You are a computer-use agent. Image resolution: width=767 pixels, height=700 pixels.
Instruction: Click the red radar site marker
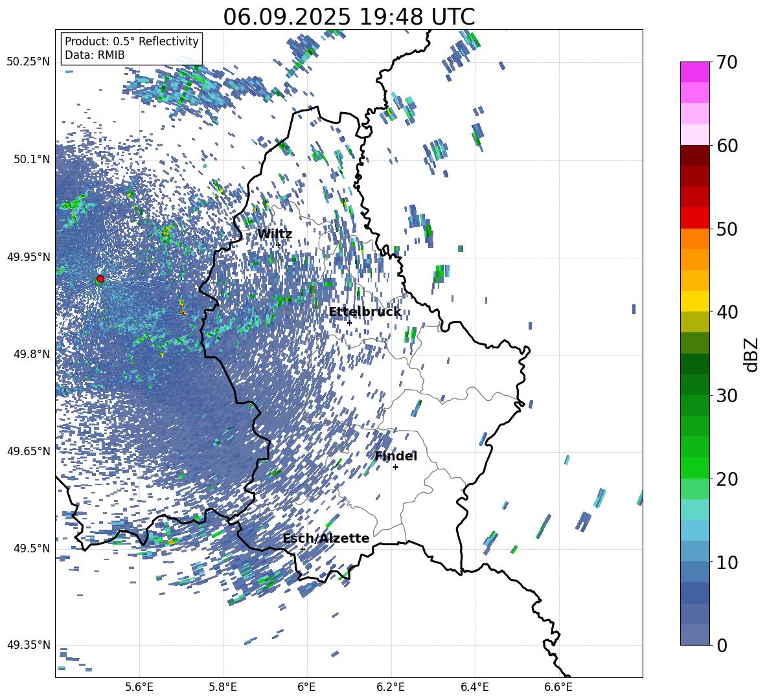point(100,278)
